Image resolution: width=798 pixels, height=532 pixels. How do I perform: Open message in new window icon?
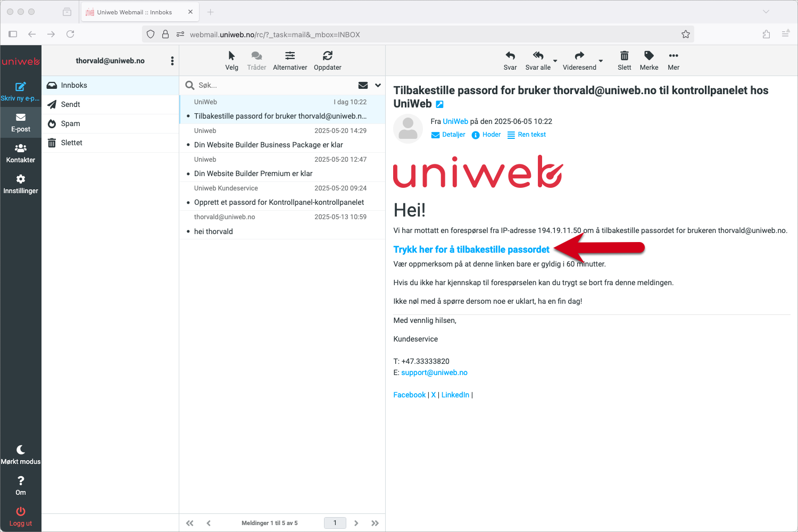click(x=439, y=104)
